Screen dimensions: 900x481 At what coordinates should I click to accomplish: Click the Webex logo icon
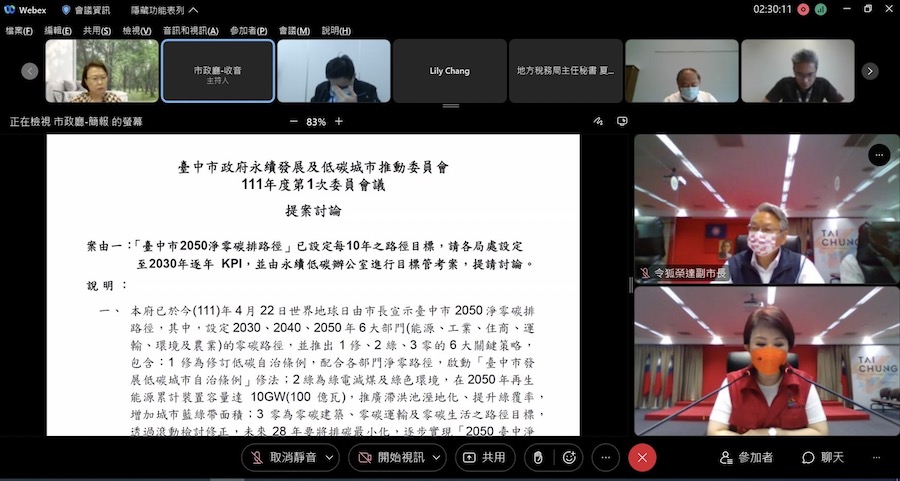point(10,10)
